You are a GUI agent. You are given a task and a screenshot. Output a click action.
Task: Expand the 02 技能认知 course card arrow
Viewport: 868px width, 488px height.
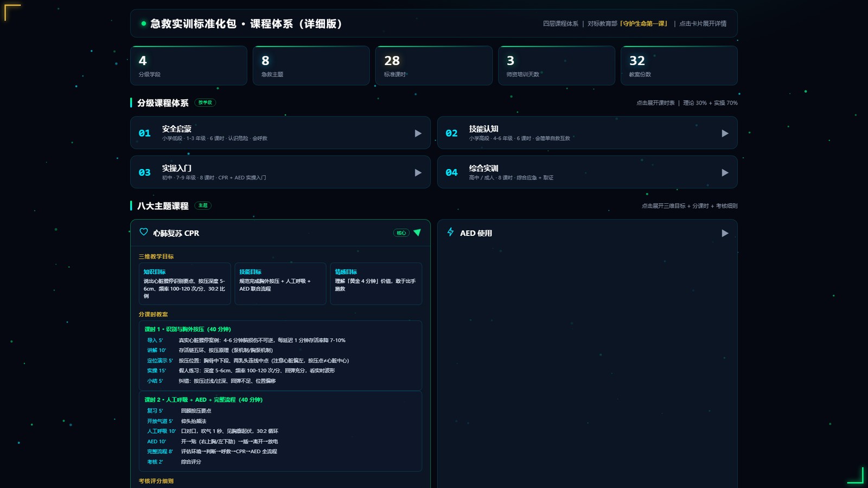click(725, 133)
